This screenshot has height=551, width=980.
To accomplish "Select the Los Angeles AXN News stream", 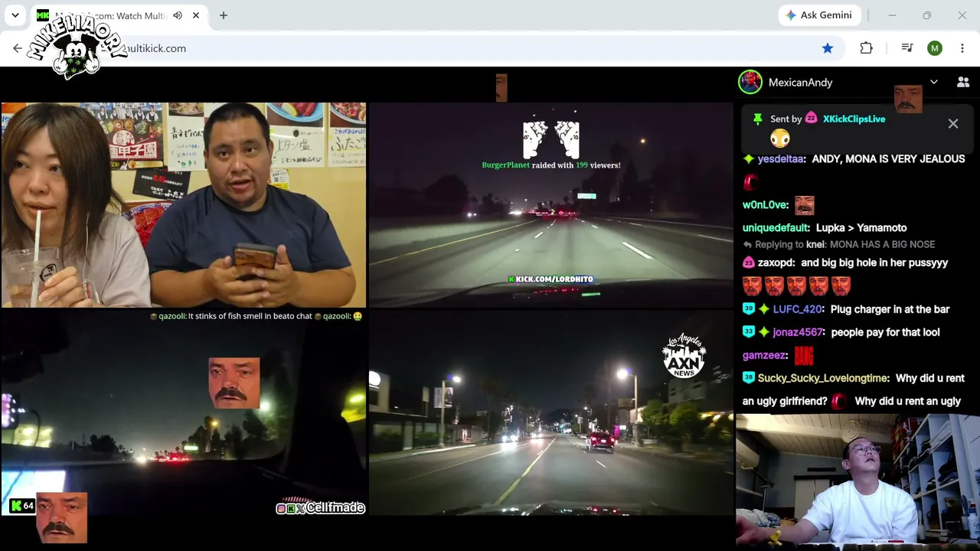I will pyautogui.click(x=551, y=412).
